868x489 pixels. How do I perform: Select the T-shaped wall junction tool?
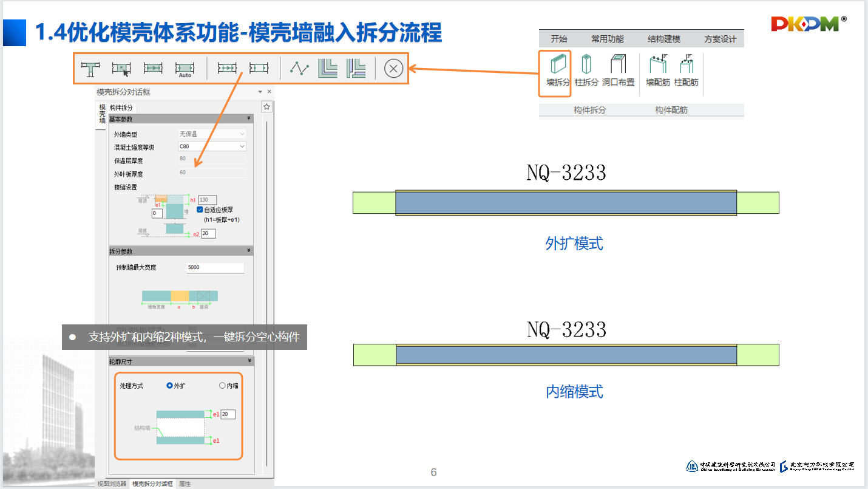(x=90, y=69)
